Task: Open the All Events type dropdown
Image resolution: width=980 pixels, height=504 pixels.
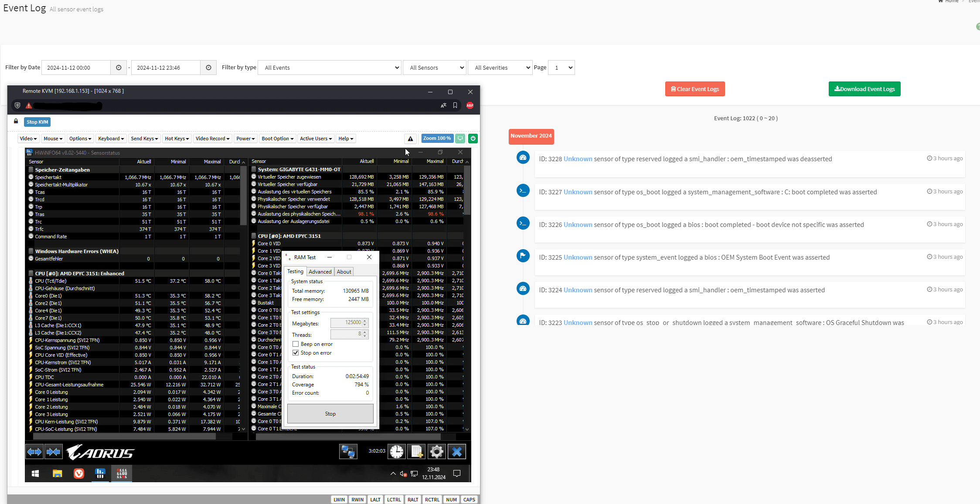Action: coord(330,68)
